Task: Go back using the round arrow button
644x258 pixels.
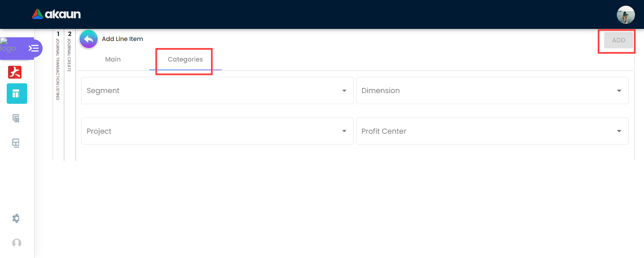Action: pyautogui.click(x=89, y=39)
